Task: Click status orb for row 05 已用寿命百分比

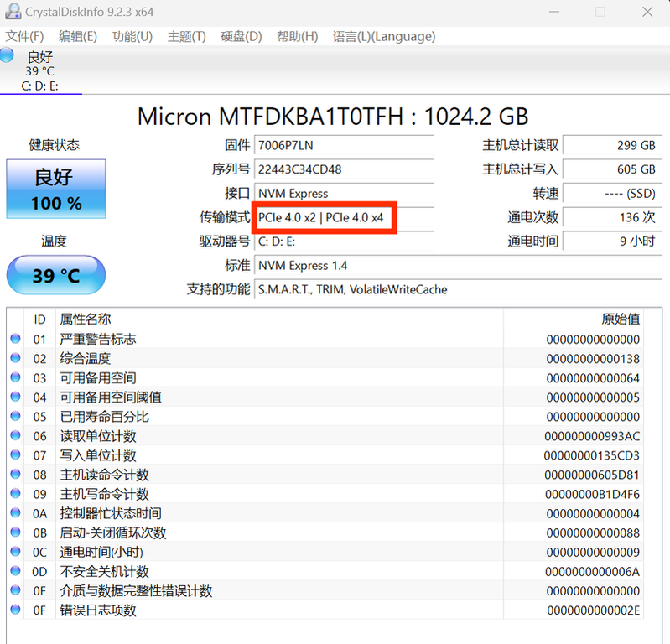Action: click(x=15, y=416)
